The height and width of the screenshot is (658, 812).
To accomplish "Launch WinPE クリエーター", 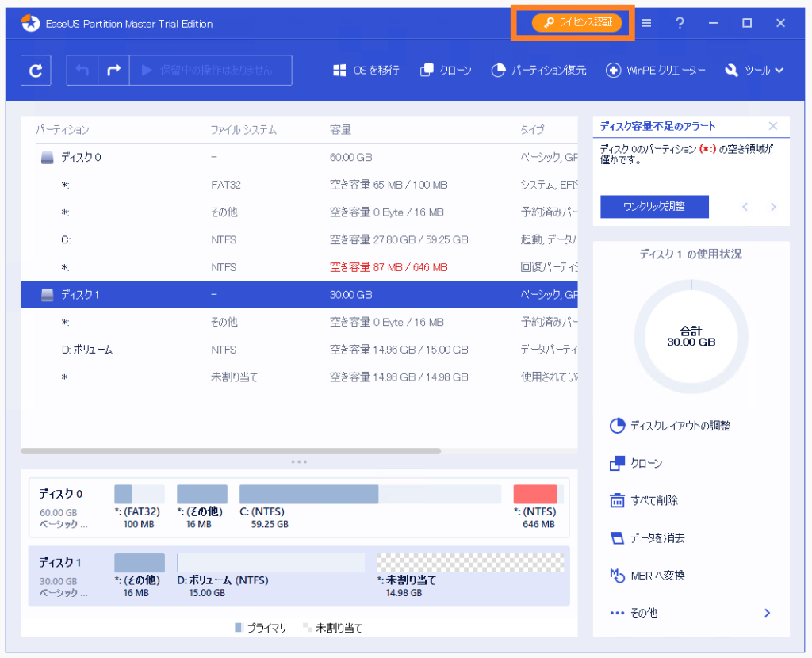I will pyautogui.click(x=656, y=71).
